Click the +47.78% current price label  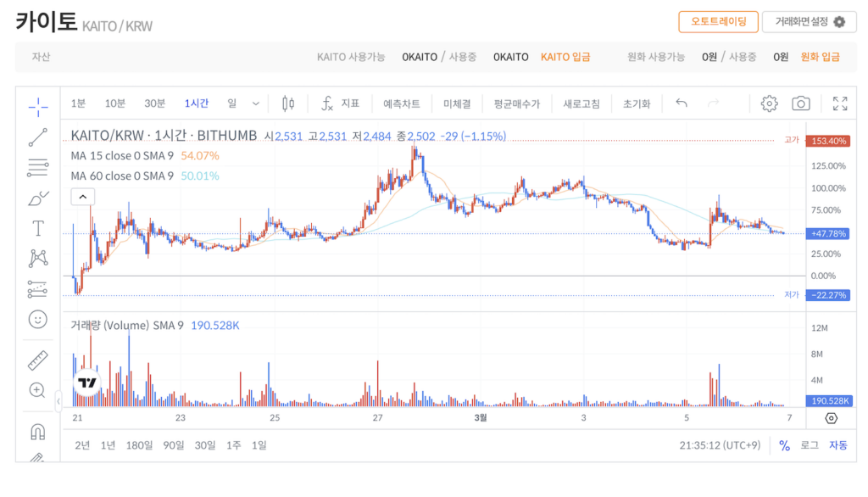pos(827,234)
